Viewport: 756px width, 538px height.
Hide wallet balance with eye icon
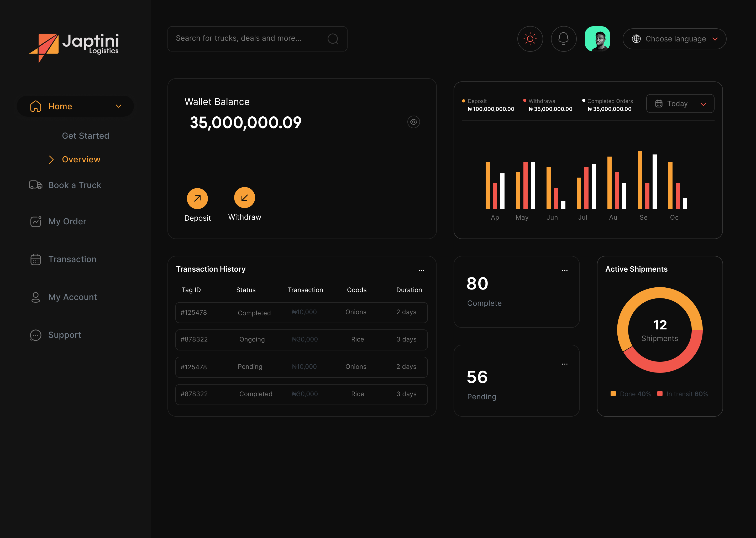coord(413,122)
